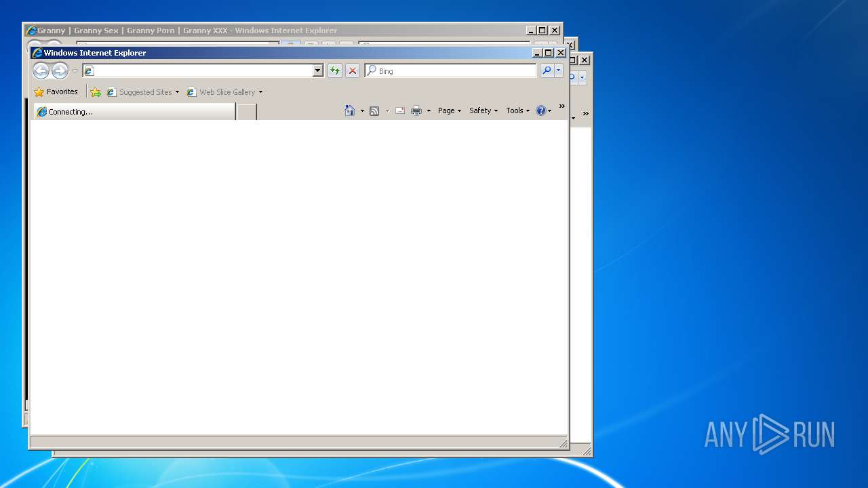The width and height of the screenshot is (868, 488).
Task: Expand the feeds dropdown arrow
Action: click(387, 110)
